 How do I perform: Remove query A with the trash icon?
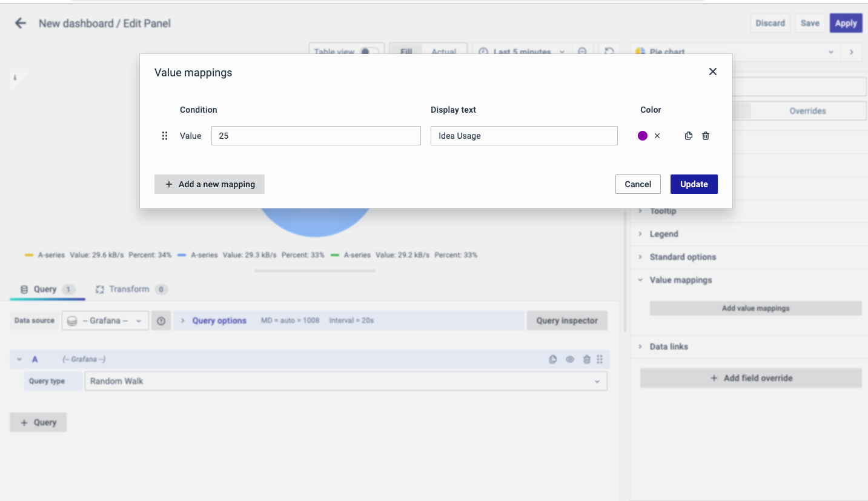(x=586, y=359)
